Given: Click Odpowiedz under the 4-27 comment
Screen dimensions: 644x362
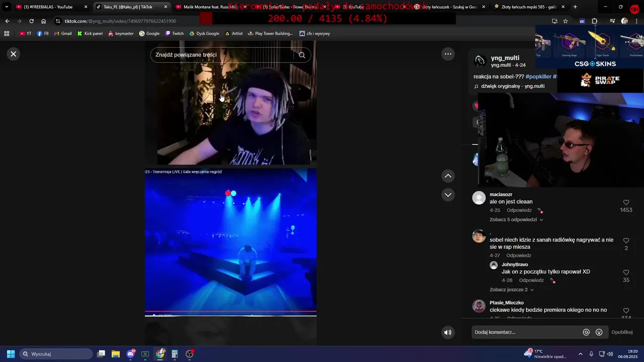Looking at the screenshot, I should pyautogui.click(x=519, y=255).
